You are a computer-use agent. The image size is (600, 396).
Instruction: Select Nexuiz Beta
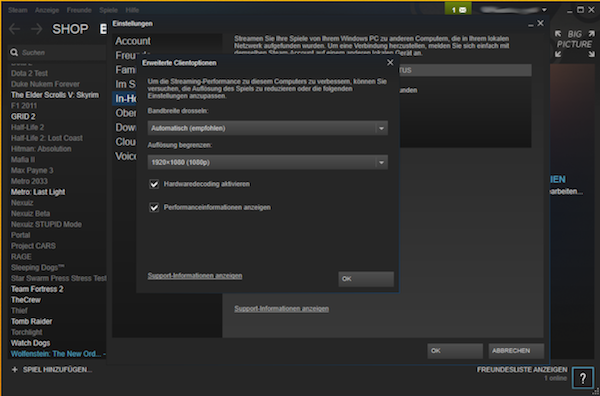pyautogui.click(x=30, y=213)
